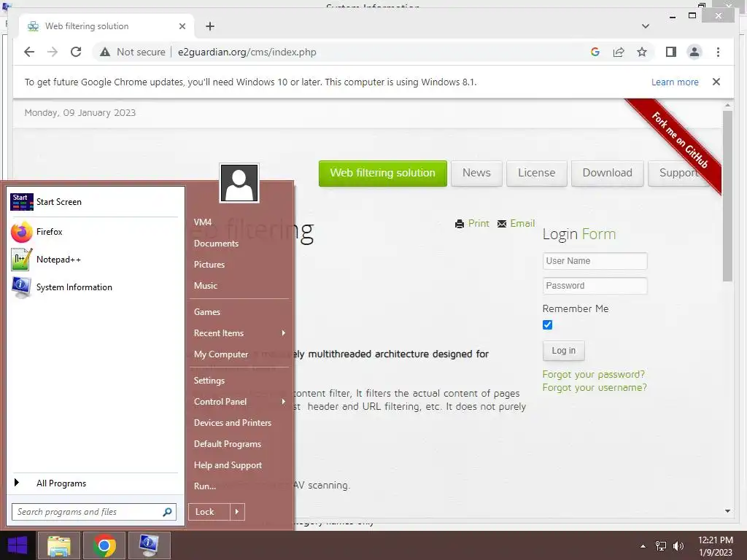Open the Run... dialog entry
The height and width of the screenshot is (560, 747).
[x=205, y=486]
